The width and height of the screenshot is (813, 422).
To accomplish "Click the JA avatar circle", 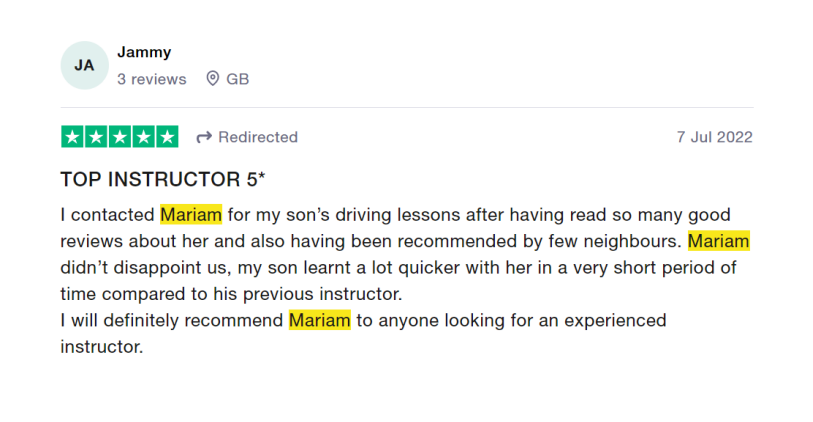I will [x=85, y=65].
